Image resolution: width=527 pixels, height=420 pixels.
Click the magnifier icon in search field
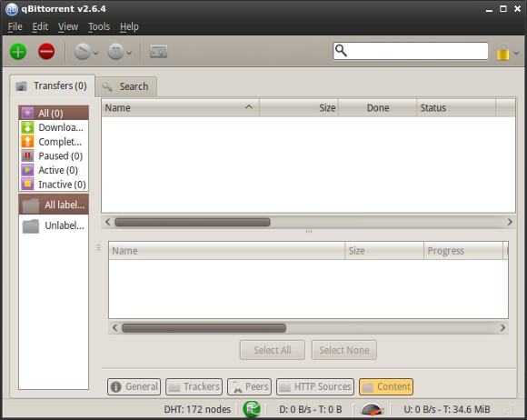pos(341,51)
